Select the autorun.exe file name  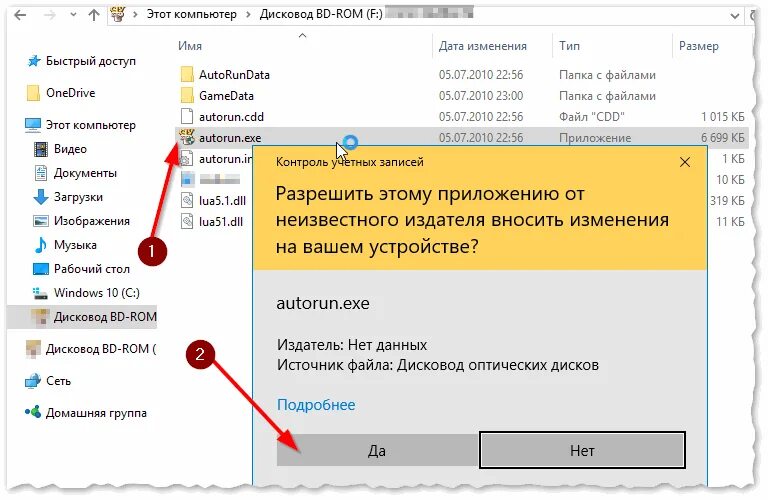(x=230, y=138)
